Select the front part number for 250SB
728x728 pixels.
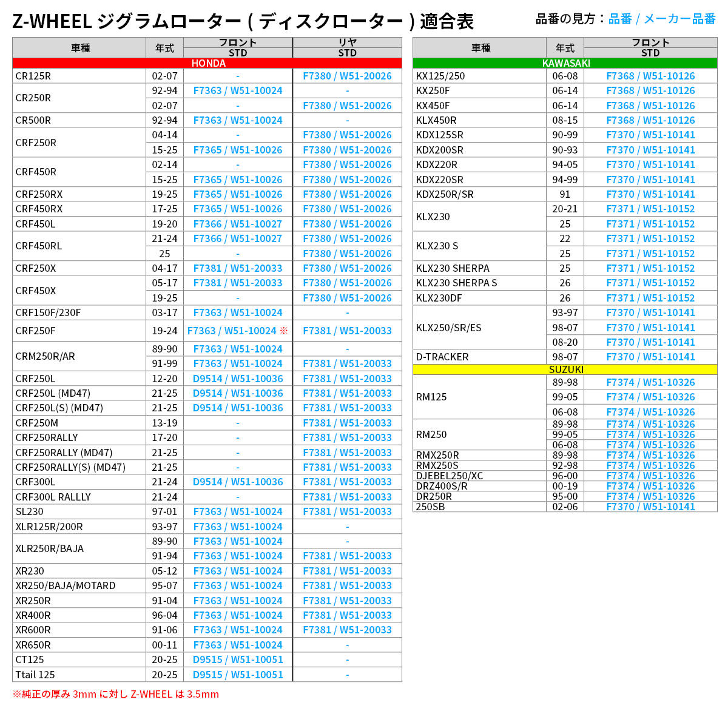[x=650, y=507]
